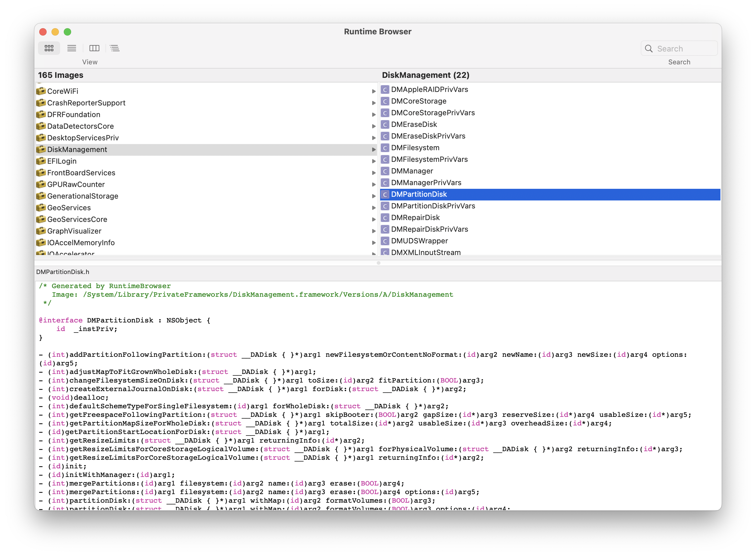Select the DMRepairDiskPrivVars class row

pyautogui.click(x=550, y=229)
